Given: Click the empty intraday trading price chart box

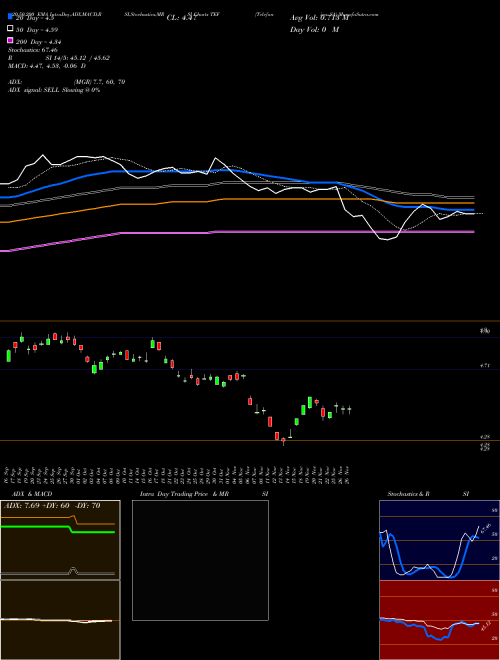Looking at the screenshot, I should 200,560.
